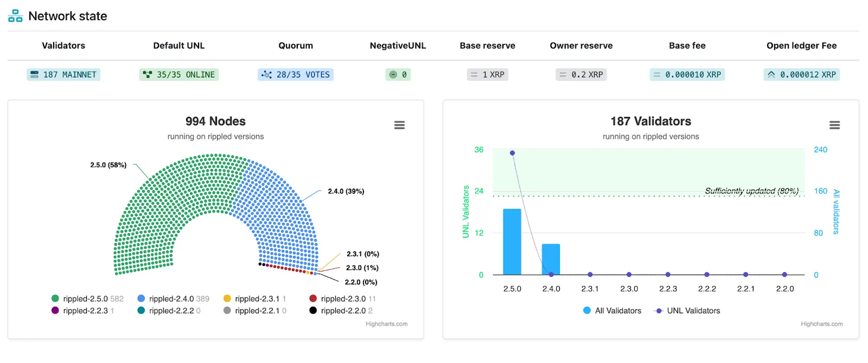Click the 28/35 VOTES quorum badge
The width and height of the screenshot is (868, 363).
coord(296,75)
